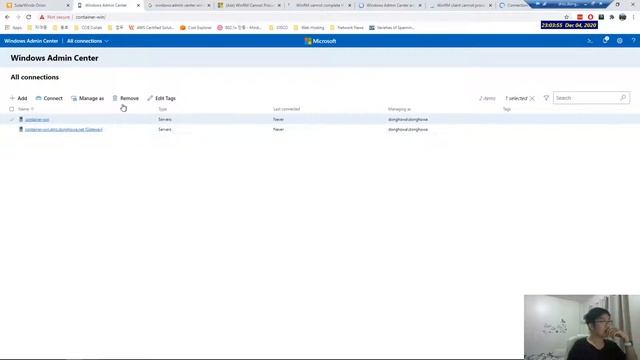
Task: Click the Managing as value in first row
Action: click(408, 120)
